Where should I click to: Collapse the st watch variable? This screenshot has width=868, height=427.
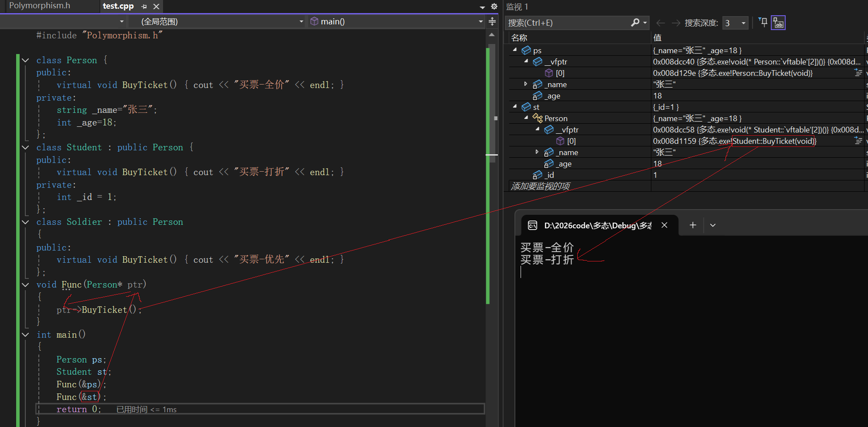[515, 107]
